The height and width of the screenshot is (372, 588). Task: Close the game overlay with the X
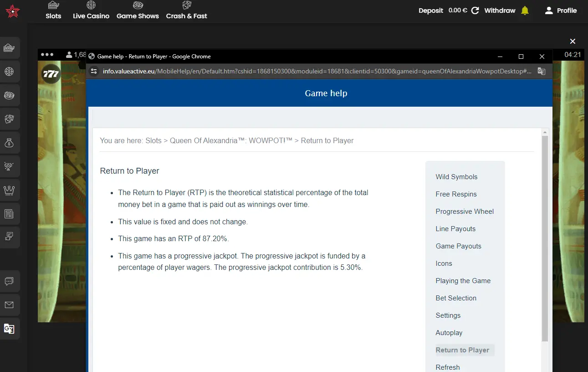coord(573,41)
